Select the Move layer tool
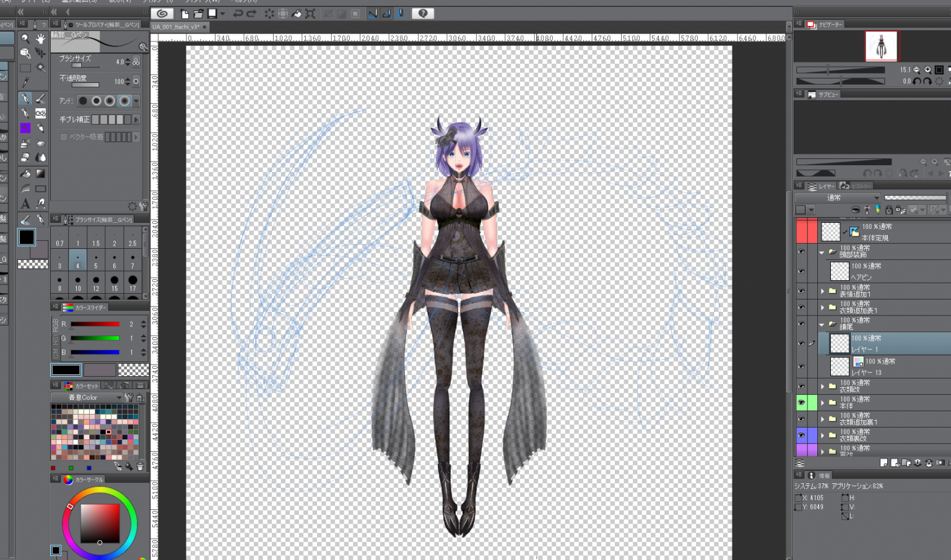 [x=40, y=53]
